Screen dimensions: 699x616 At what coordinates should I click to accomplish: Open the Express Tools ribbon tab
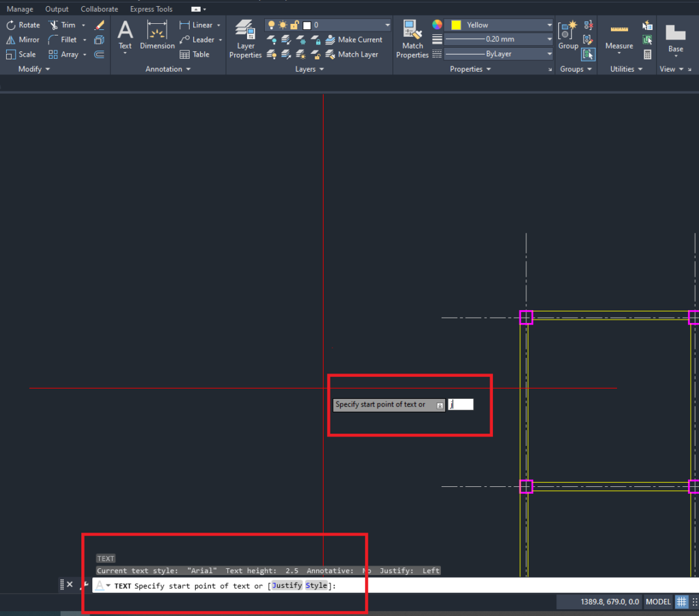151,9
